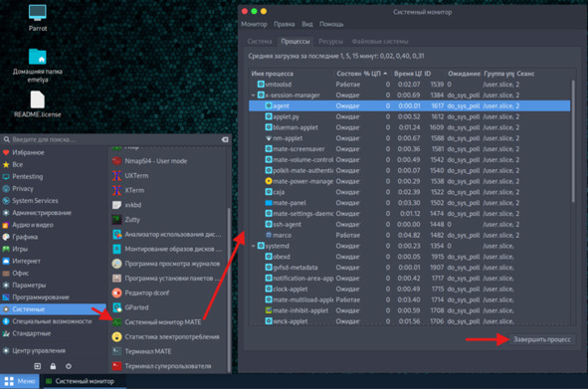Click the lock screen icon in menu footer

(53, 366)
